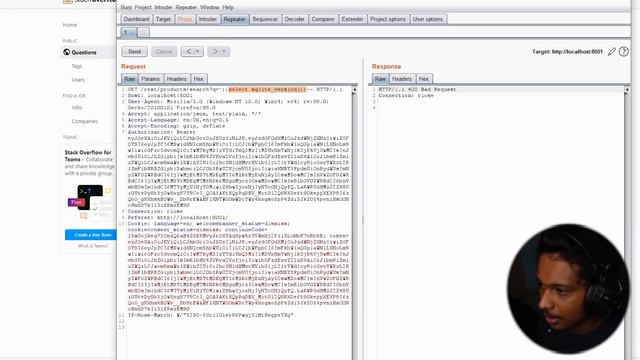Open the Burp menu
This screenshot has height=360, width=640.
(126, 7)
